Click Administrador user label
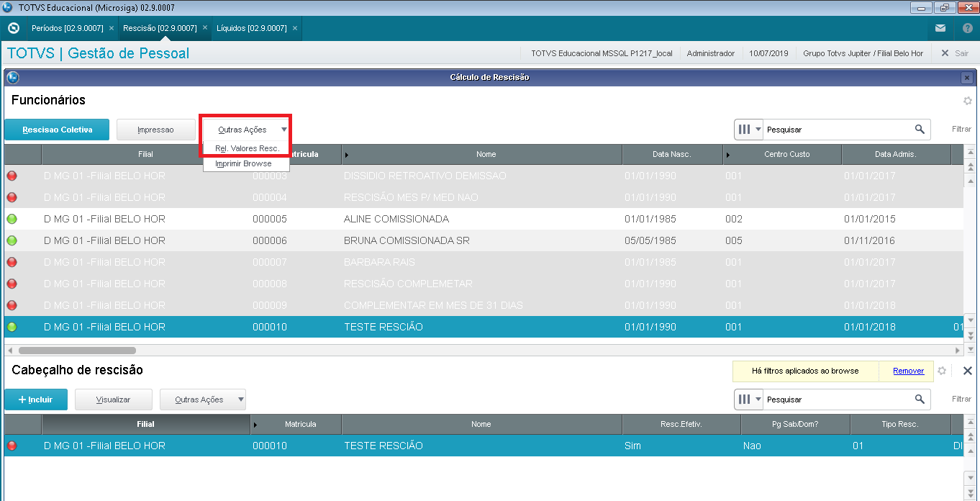This screenshot has width=980, height=501. point(711,53)
